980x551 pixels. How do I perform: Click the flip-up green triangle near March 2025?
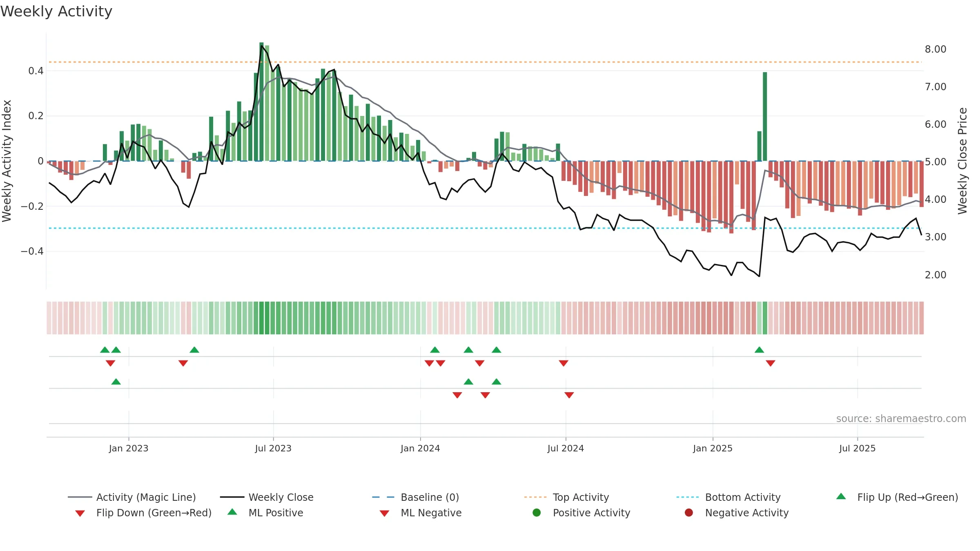pyautogui.click(x=759, y=350)
